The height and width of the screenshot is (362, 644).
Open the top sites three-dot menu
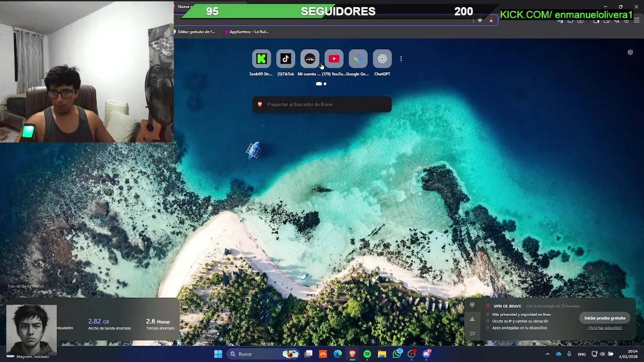(401, 59)
